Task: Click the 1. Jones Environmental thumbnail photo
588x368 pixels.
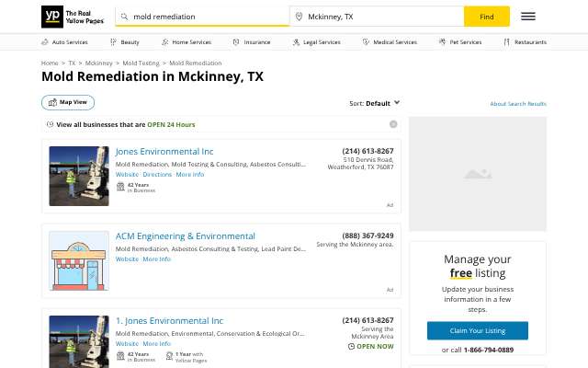Action: pyautogui.click(x=79, y=341)
